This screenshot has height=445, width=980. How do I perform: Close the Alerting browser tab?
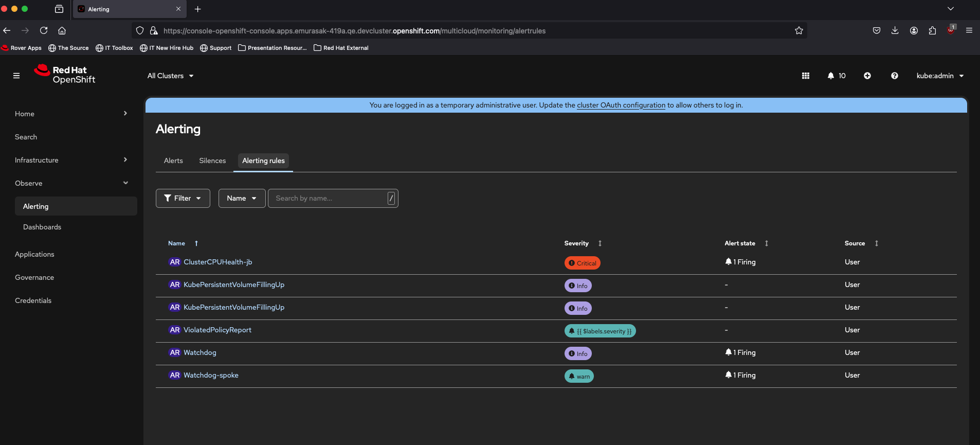178,9
